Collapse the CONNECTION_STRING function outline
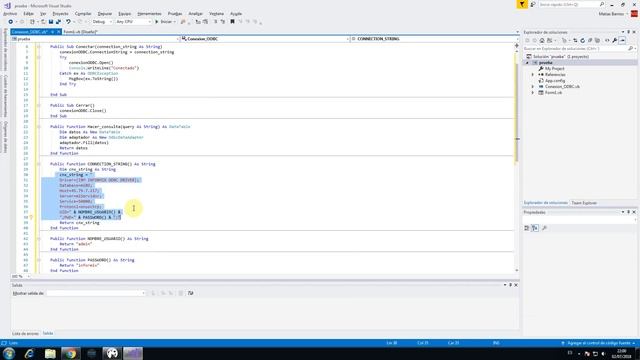This screenshot has width=640, height=360. pos(38,164)
